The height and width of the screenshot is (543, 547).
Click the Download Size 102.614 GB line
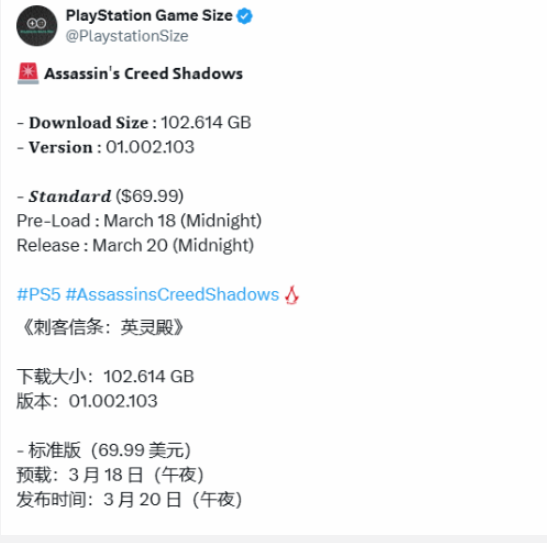[134, 123]
